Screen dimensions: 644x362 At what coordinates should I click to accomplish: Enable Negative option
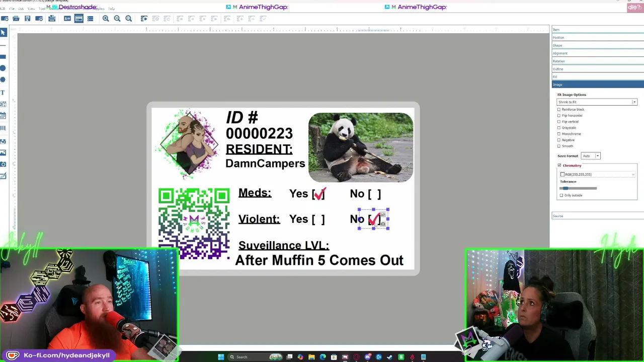pyautogui.click(x=559, y=140)
